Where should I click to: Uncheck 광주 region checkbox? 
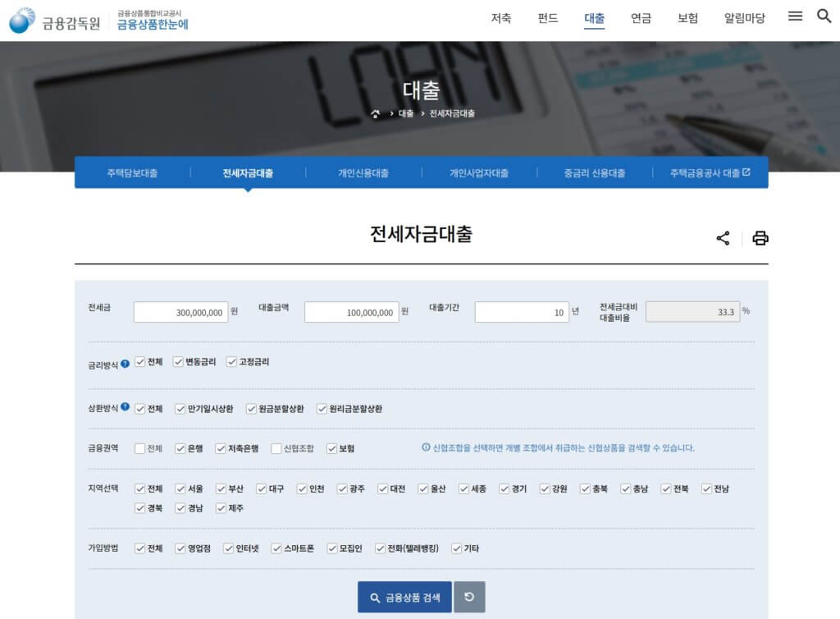click(x=342, y=488)
